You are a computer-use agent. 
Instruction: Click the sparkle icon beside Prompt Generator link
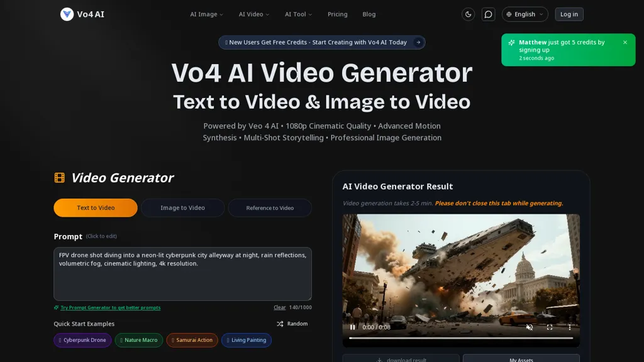click(56, 307)
